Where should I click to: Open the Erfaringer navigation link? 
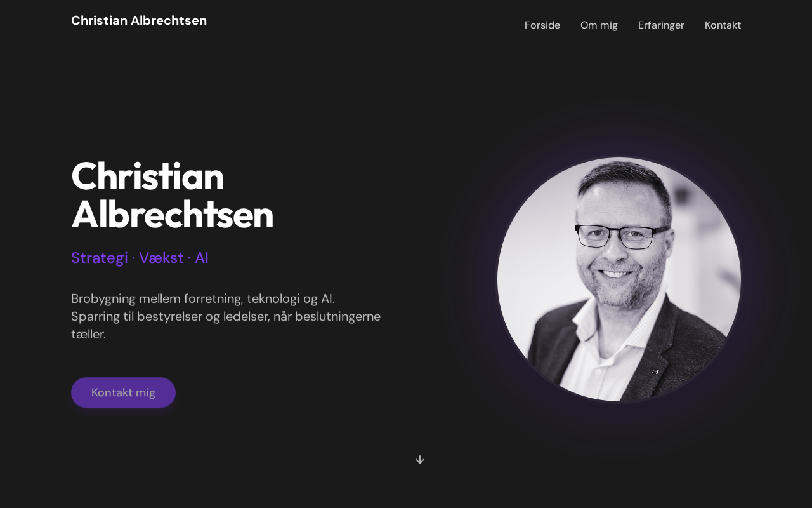click(x=661, y=25)
